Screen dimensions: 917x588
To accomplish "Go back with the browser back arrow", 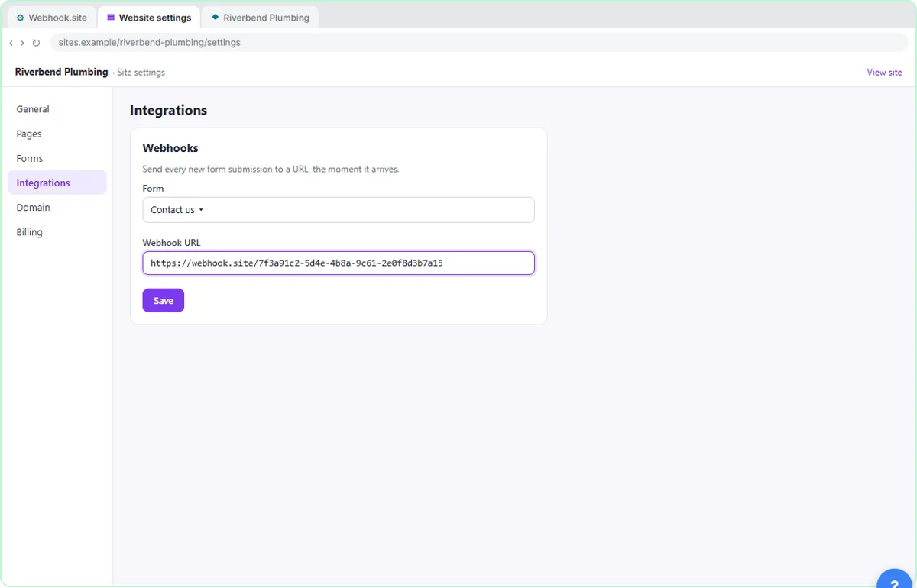I will 11,43.
